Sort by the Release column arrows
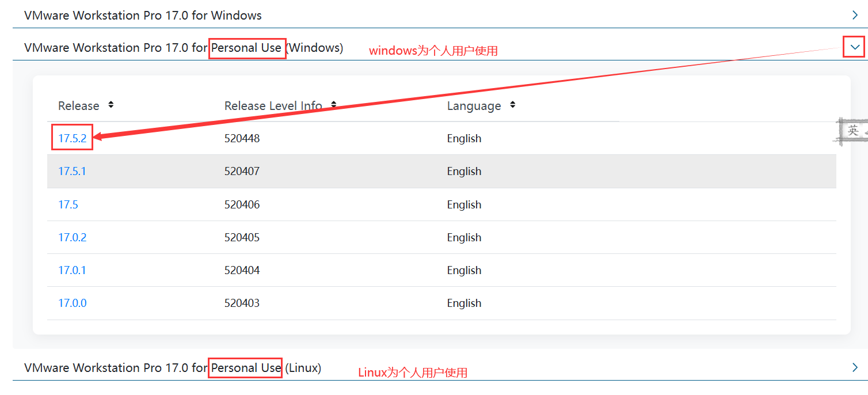868x395 pixels. pyautogui.click(x=111, y=105)
